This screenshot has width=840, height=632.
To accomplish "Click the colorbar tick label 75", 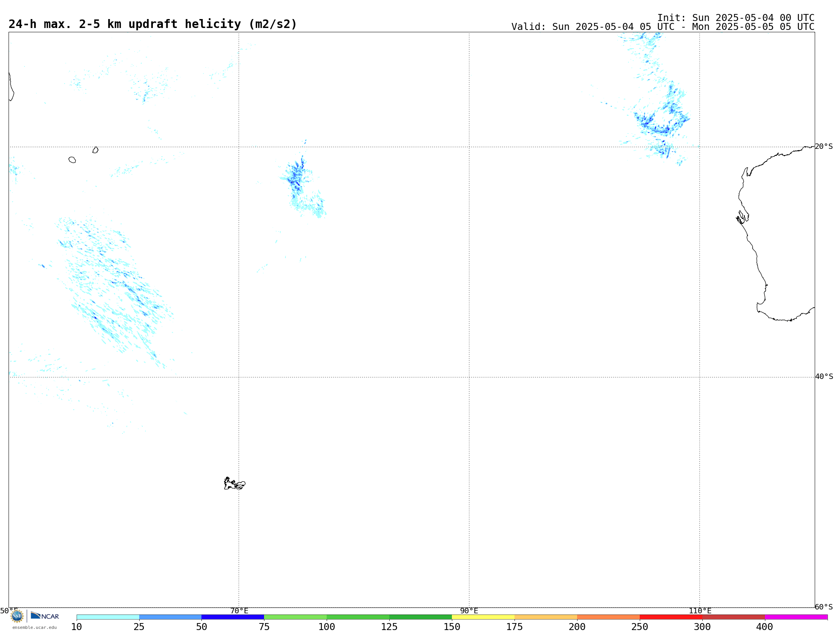I will coord(264,627).
